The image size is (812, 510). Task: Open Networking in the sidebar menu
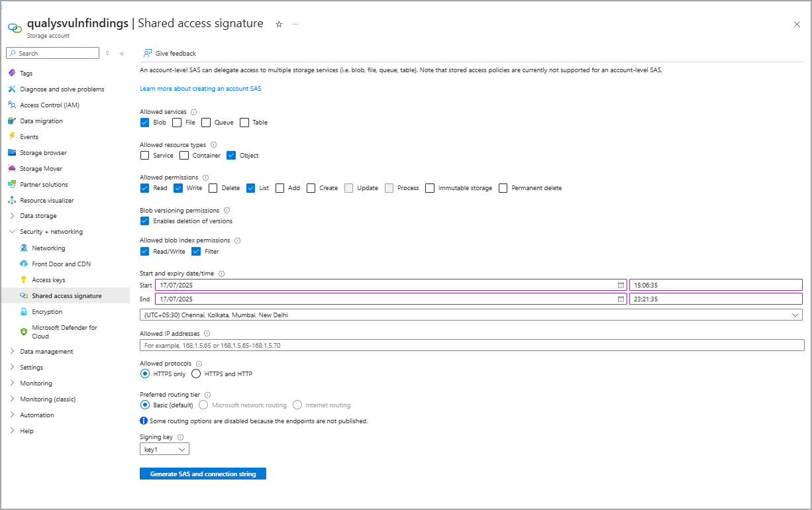click(x=48, y=248)
